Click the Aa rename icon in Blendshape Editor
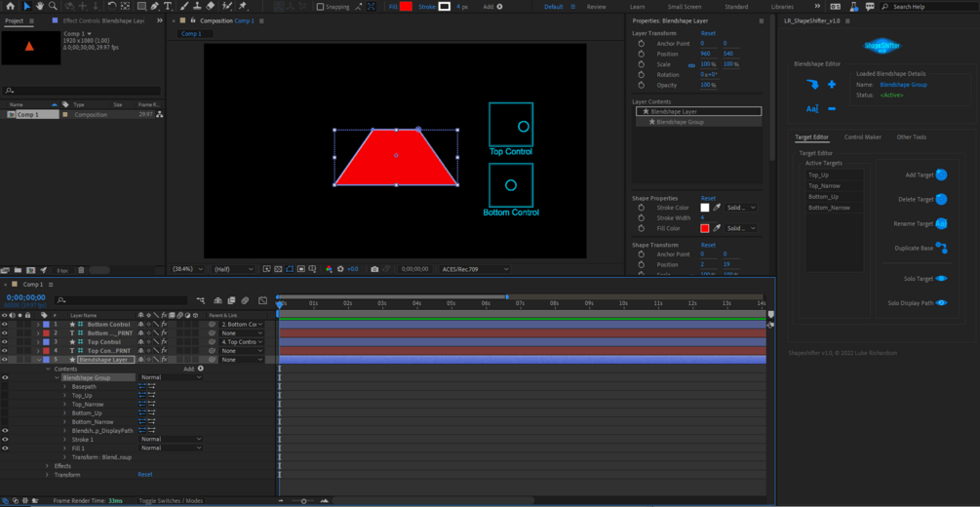 812,109
